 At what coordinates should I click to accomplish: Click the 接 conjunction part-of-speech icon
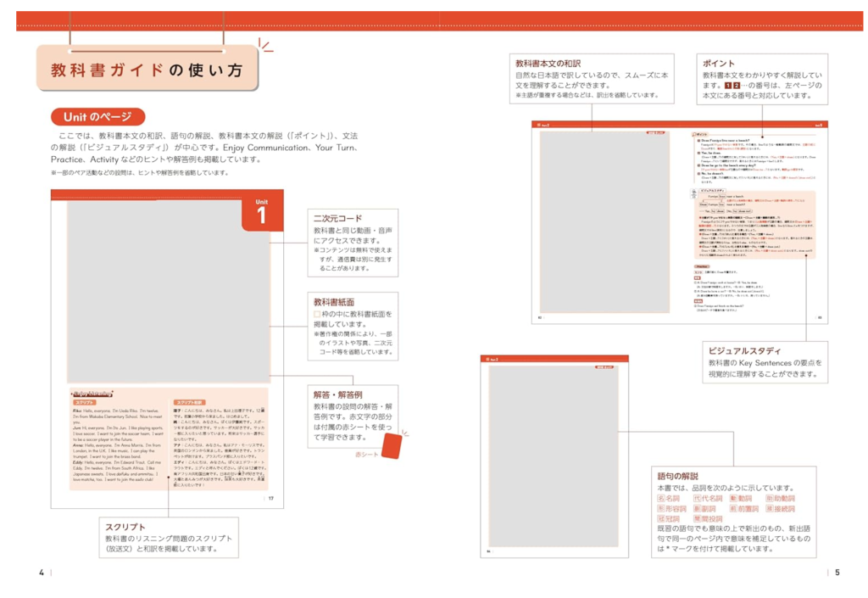point(769,509)
